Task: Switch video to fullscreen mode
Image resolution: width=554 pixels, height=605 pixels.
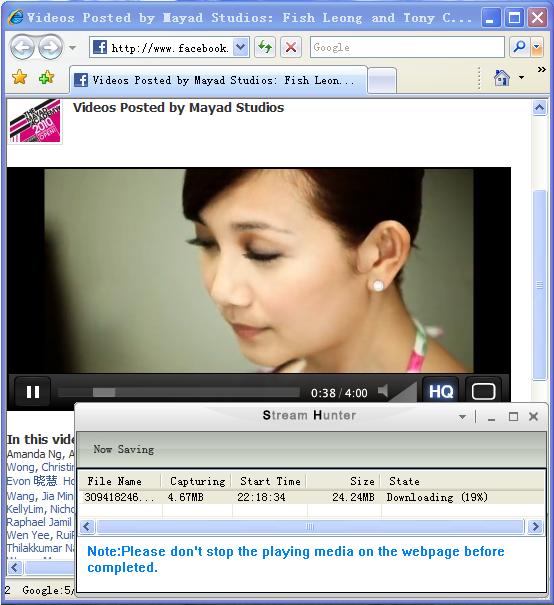Action: (x=483, y=392)
